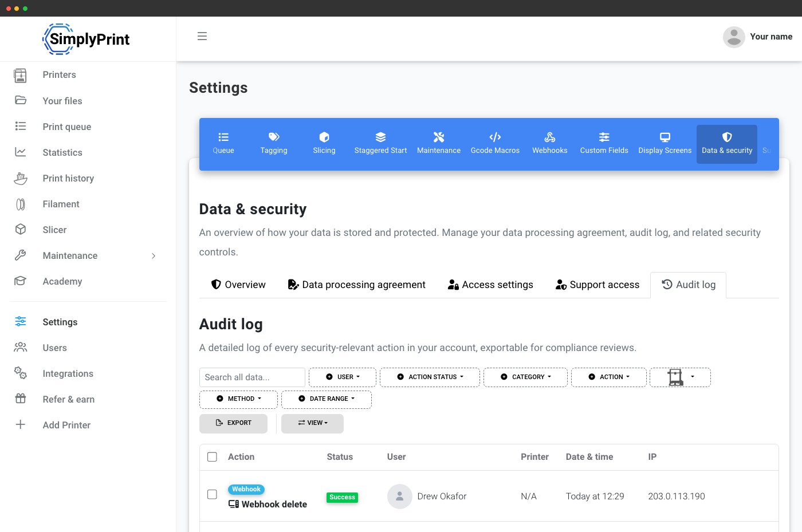Viewport: 802px width, 532px height.
Task: Click the Settings sliders icon in sidebar
Action: coord(21,321)
